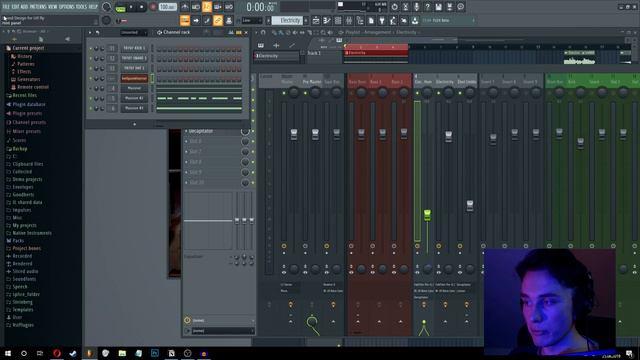Toggle the highlighted countdown-before-recording icon
Viewport: 640px width, 360px height.
coord(207,7)
